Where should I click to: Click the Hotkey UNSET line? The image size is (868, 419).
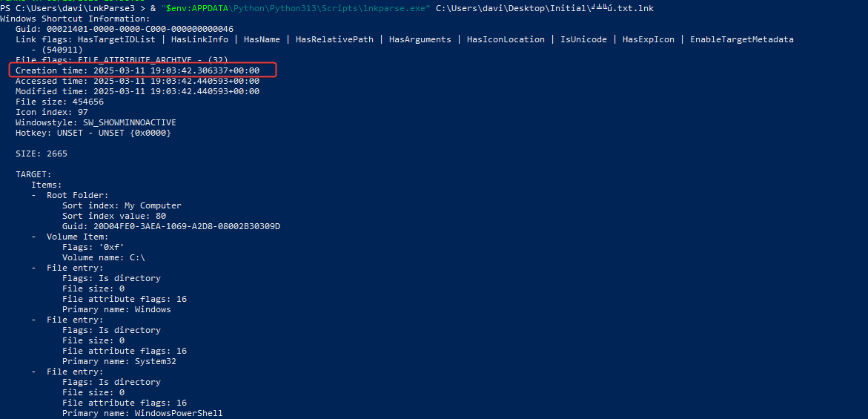point(93,133)
